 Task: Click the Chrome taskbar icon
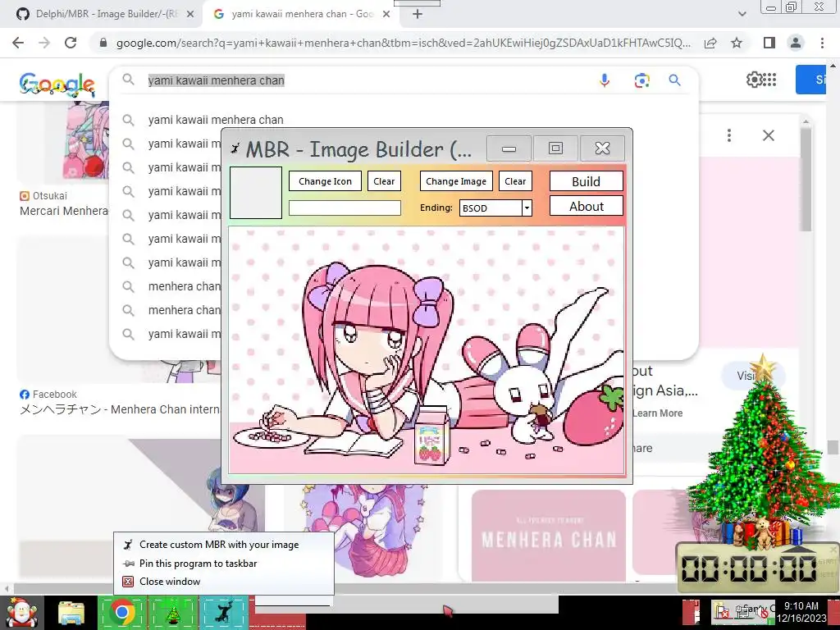122,612
